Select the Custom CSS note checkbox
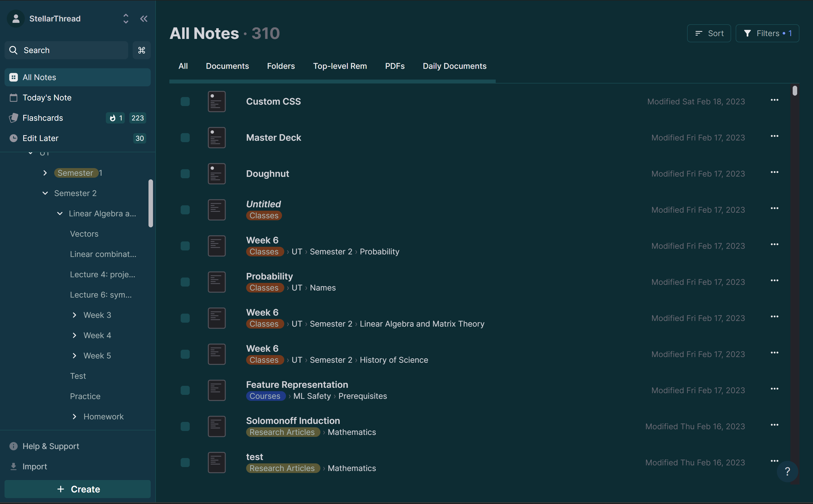The height and width of the screenshot is (504, 813). 185,101
